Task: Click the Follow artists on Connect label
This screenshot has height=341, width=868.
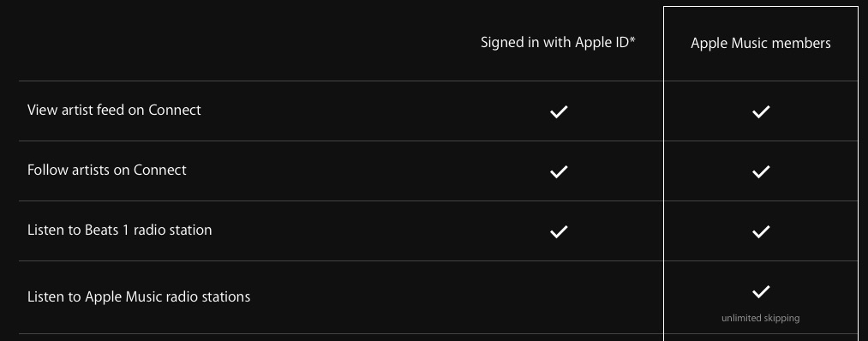Action: (107, 170)
